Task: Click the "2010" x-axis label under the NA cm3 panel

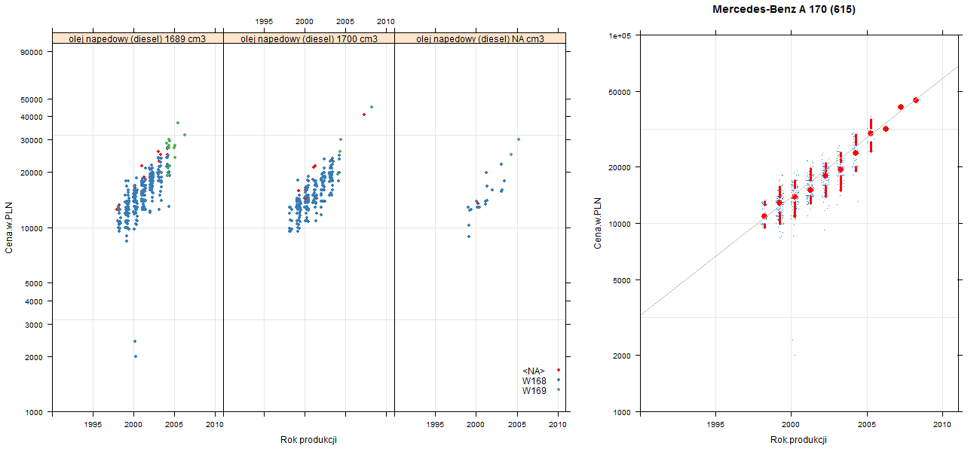Action: 557,426
